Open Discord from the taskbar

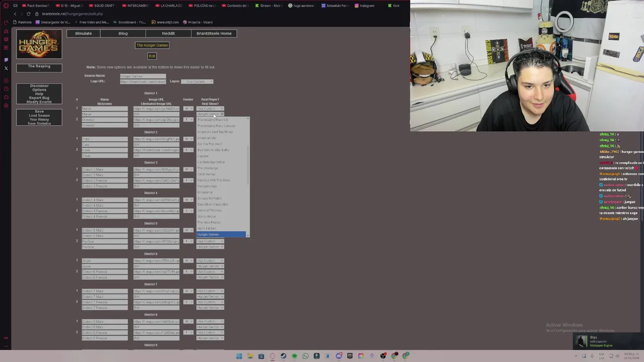339,356
